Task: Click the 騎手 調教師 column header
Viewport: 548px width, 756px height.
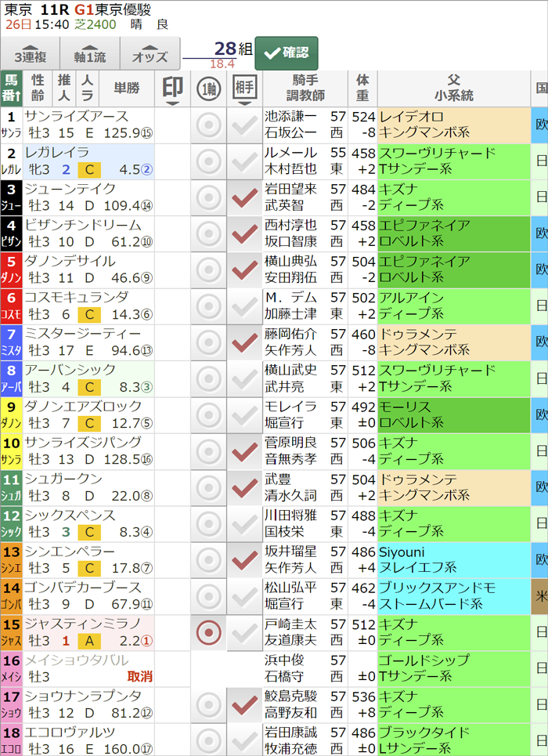Action: pos(305,89)
